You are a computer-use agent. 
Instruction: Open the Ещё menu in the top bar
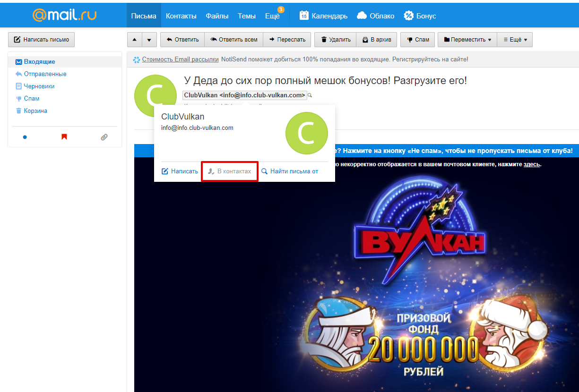272,16
